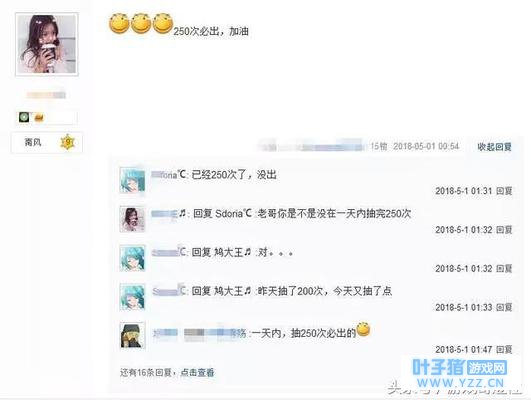Reply to the 01:47 comment

tap(504, 350)
